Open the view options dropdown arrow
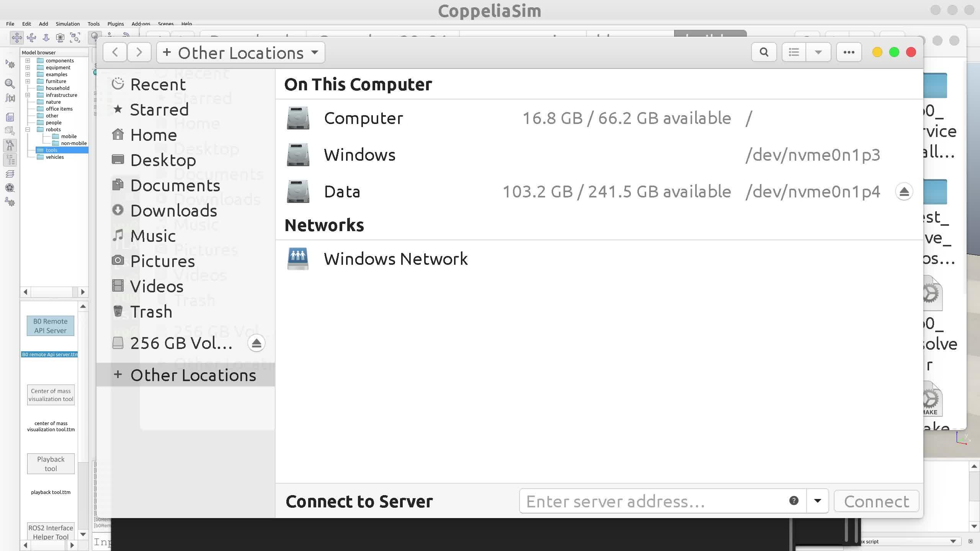The width and height of the screenshot is (980, 551). coord(818,52)
